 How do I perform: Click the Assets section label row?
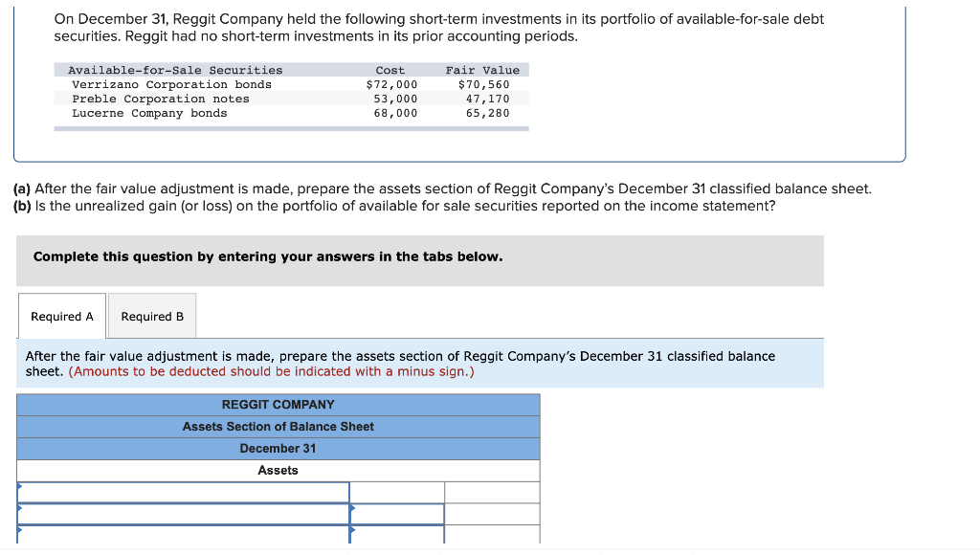278,470
